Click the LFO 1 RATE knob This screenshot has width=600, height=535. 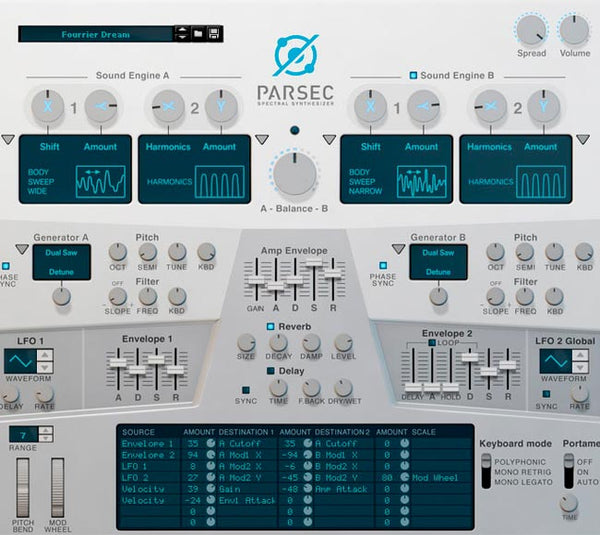[44, 393]
